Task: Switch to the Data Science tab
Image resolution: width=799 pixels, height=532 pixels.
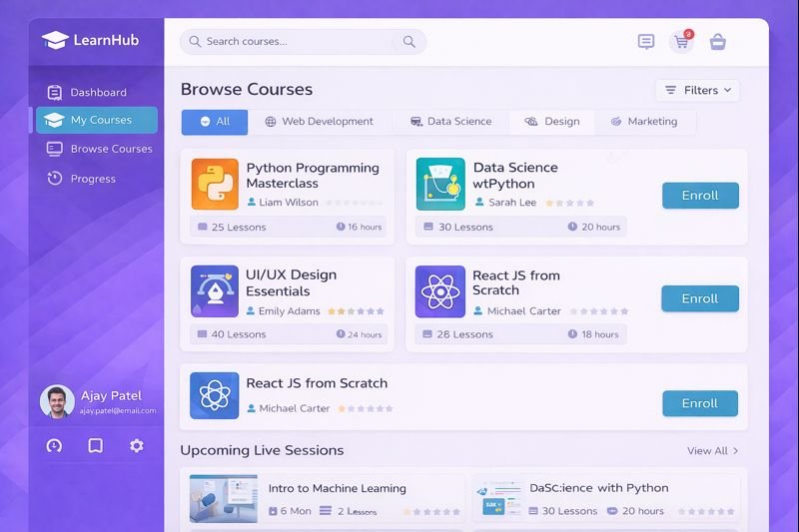Action: [x=450, y=122]
